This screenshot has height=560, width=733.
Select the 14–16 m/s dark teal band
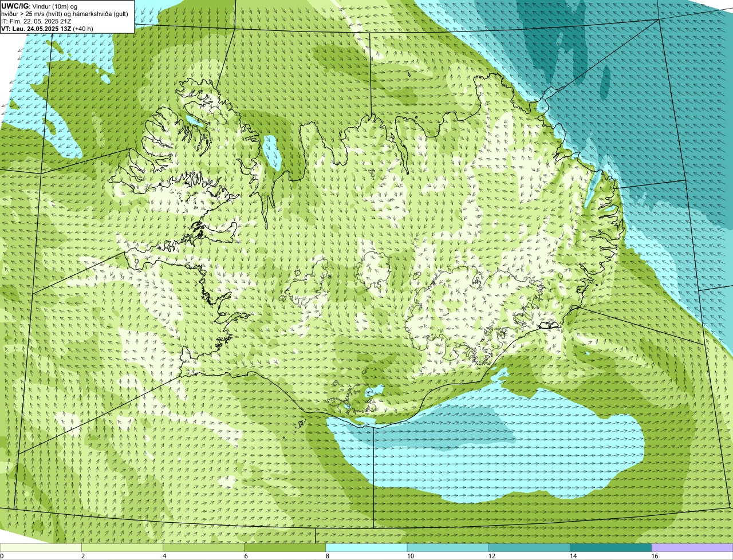point(611,548)
